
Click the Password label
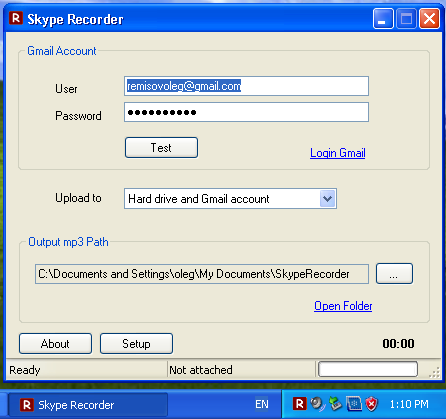[x=78, y=116]
